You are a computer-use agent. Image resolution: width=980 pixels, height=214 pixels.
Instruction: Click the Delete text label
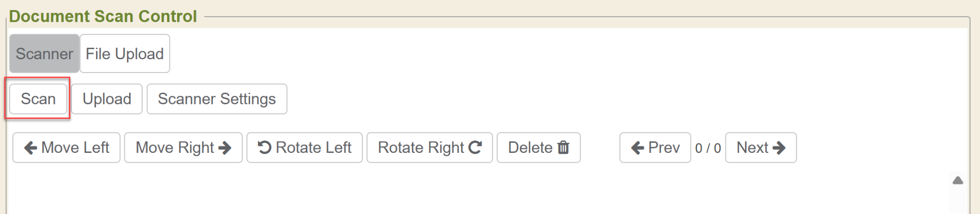[530, 148]
